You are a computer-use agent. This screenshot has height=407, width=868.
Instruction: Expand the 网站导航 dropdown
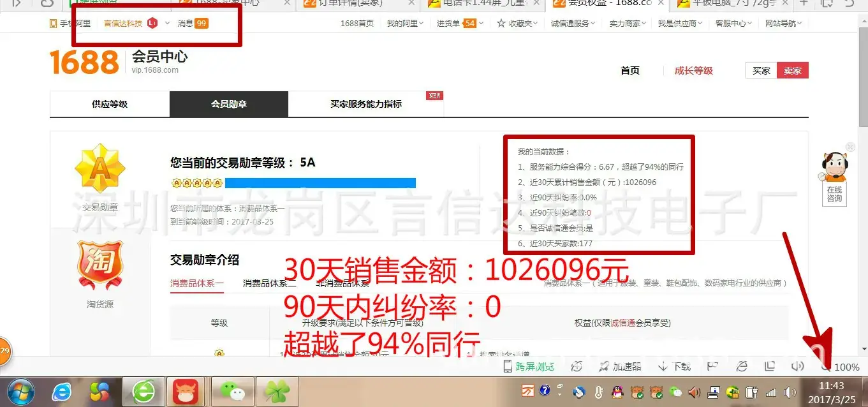[784, 24]
